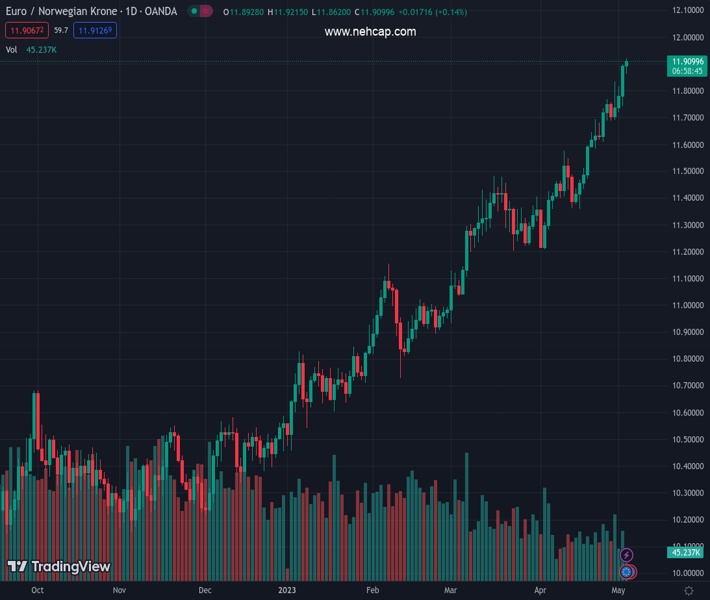Image resolution: width=710 pixels, height=600 pixels.
Task: Toggle the market status indicator pill
Action: click(200, 12)
